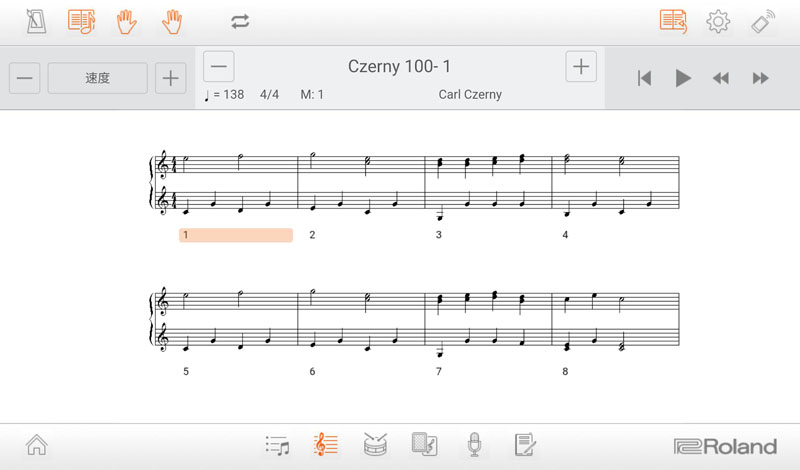Open page turn score settings icon
This screenshot has height=470, width=800.
tap(673, 21)
